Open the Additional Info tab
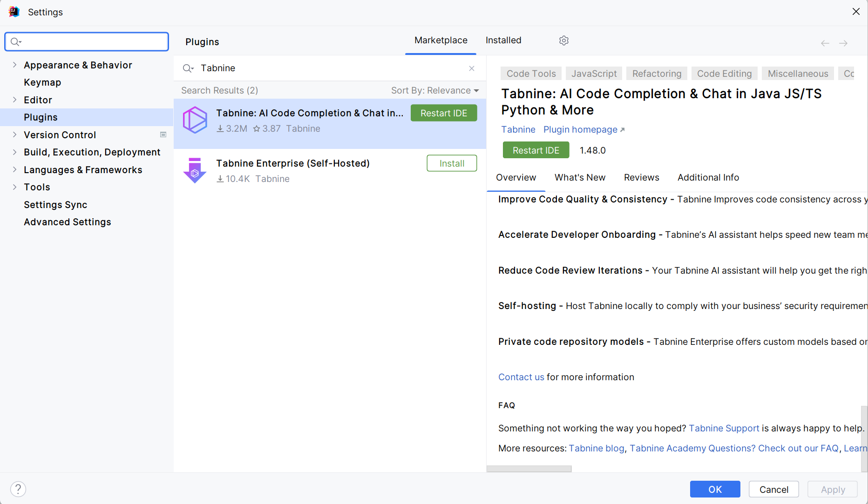This screenshot has height=504, width=868. click(x=708, y=177)
